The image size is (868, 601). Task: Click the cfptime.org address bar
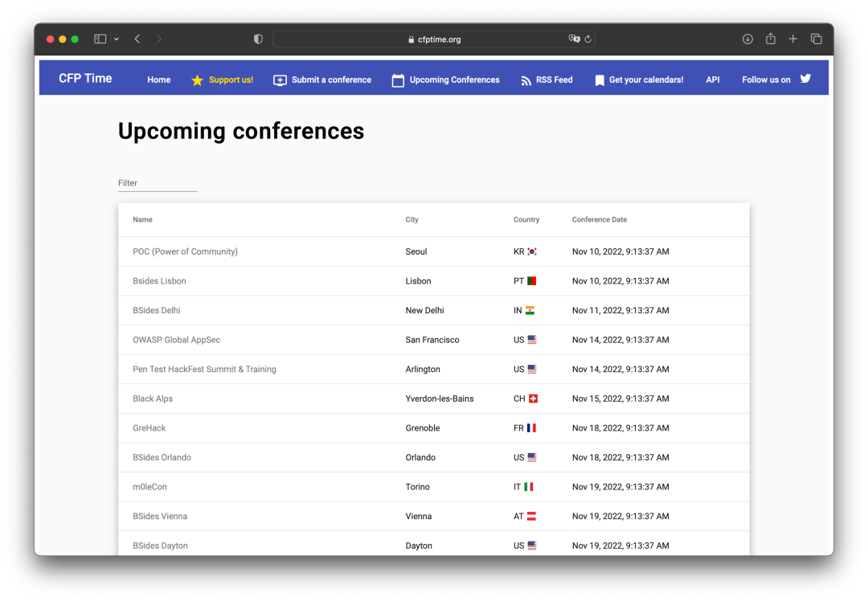point(433,39)
